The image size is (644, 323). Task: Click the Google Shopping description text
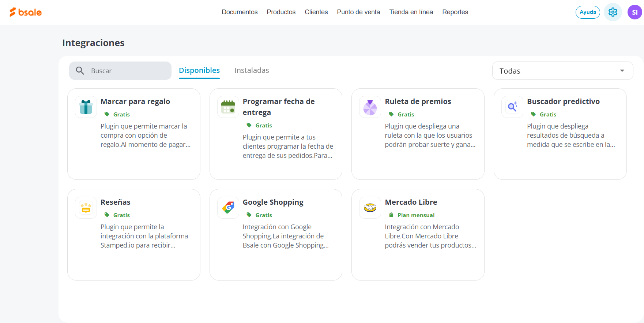point(286,236)
